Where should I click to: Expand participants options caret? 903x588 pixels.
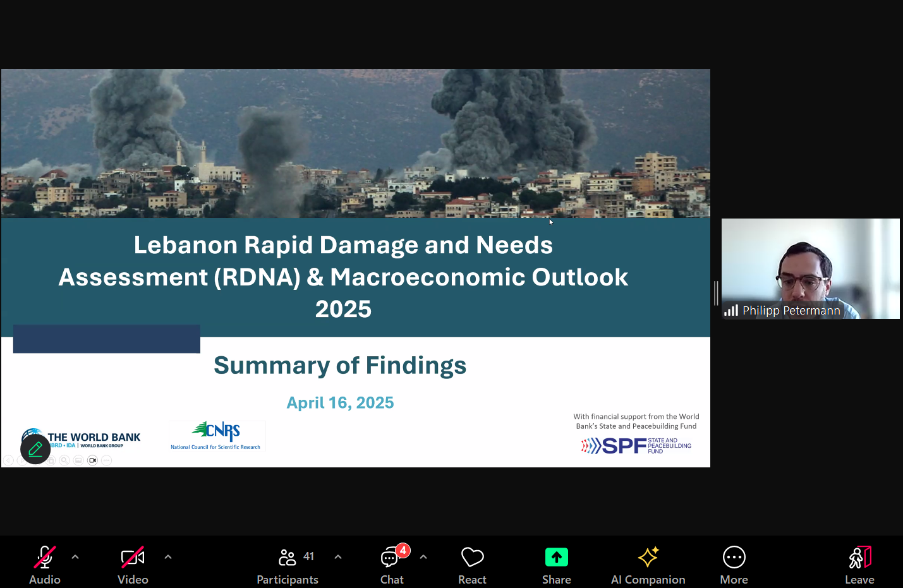point(338,557)
